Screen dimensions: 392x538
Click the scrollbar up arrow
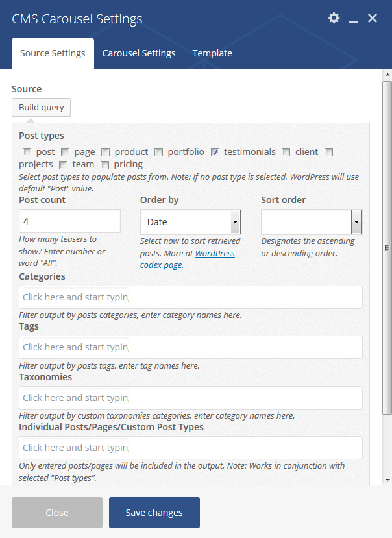[387, 75]
